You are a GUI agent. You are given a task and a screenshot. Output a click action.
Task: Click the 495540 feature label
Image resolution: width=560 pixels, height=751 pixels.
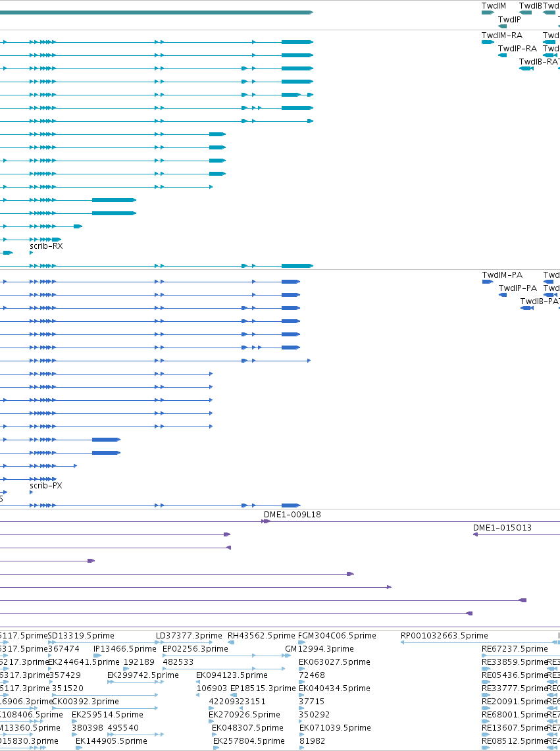(123, 727)
